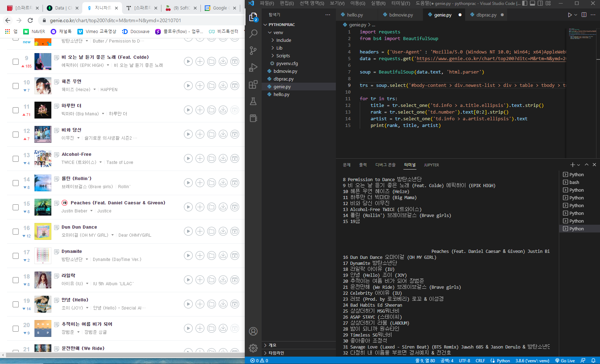Switch to the hello.py editor tab

tap(355, 15)
